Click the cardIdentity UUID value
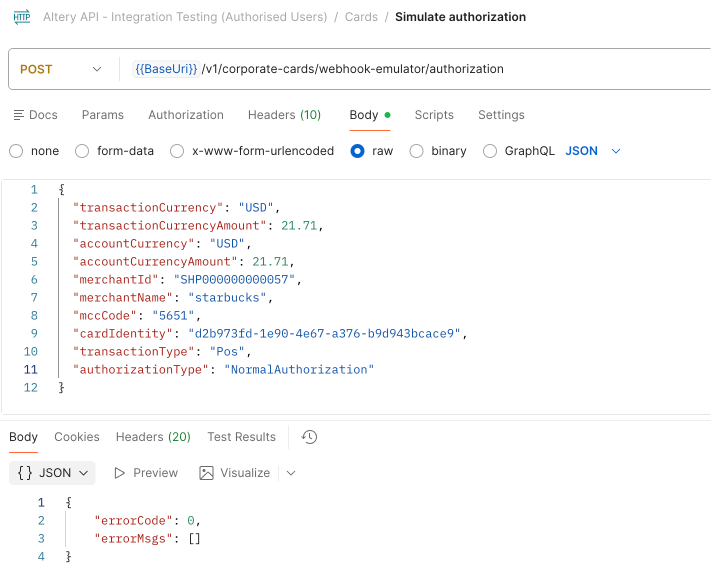 [324, 334]
